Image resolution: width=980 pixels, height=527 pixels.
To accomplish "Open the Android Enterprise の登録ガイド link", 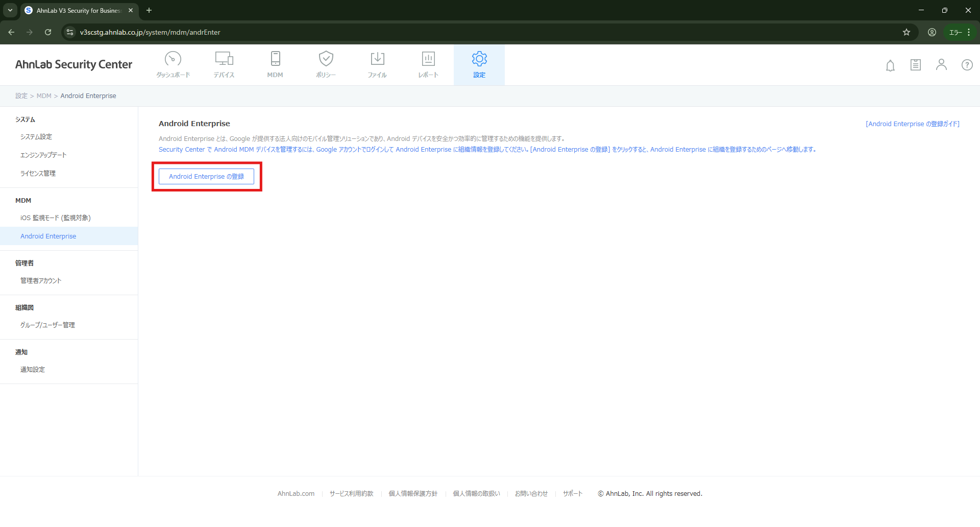I will [913, 124].
